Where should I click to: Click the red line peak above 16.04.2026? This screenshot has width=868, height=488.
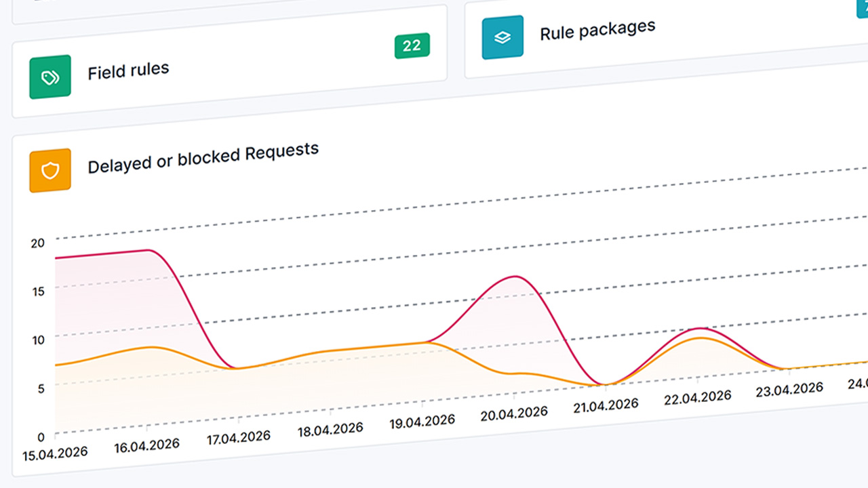(x=147, y=250)
